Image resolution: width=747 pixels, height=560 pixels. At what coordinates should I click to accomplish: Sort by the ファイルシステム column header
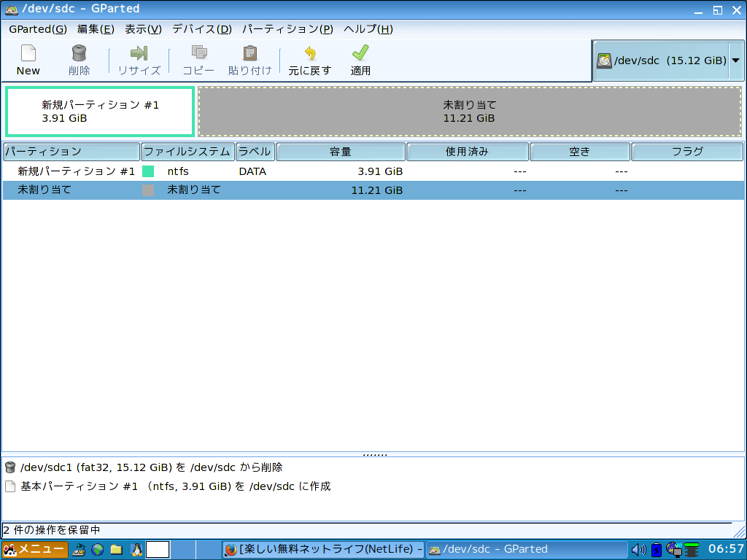click(x=187, y=152)
